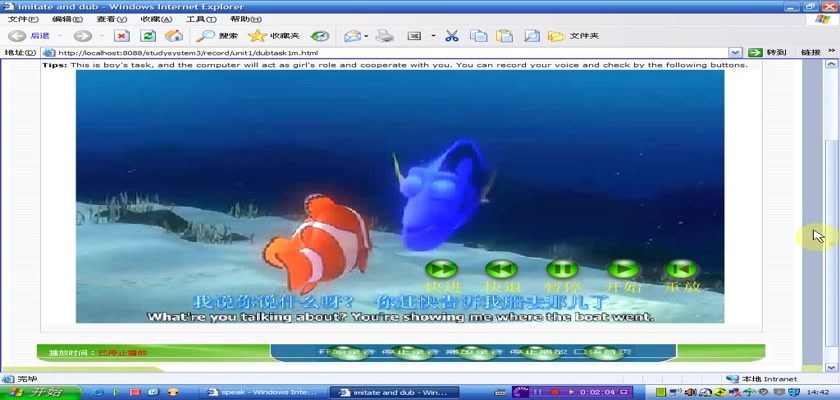Expand the address bar URL dropdown

tap(735, 52)
